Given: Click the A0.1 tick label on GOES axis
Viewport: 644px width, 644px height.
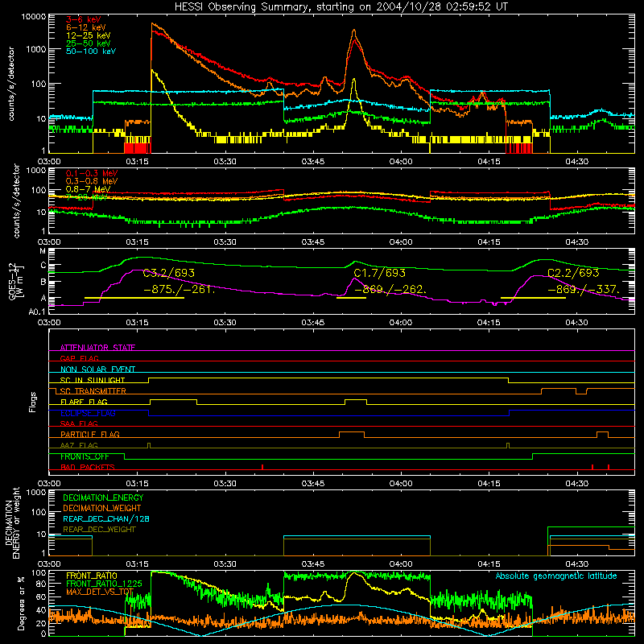Looking at the screenshot, I should (x=37, y=312).
